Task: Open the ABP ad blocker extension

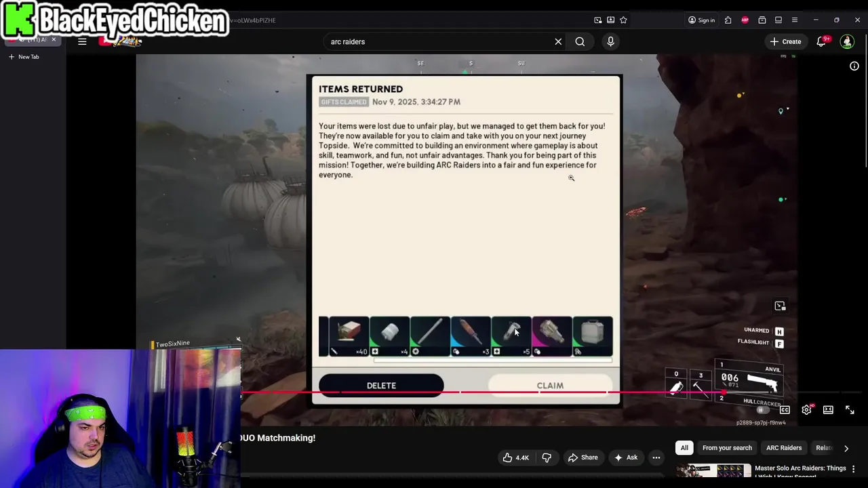Action: 745,20
